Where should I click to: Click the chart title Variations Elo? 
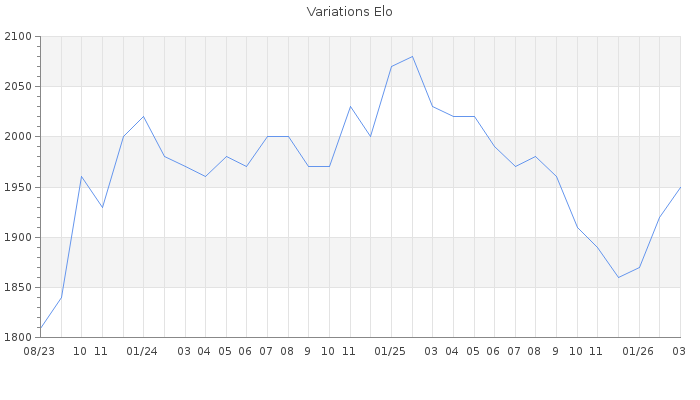coord(349,12)
